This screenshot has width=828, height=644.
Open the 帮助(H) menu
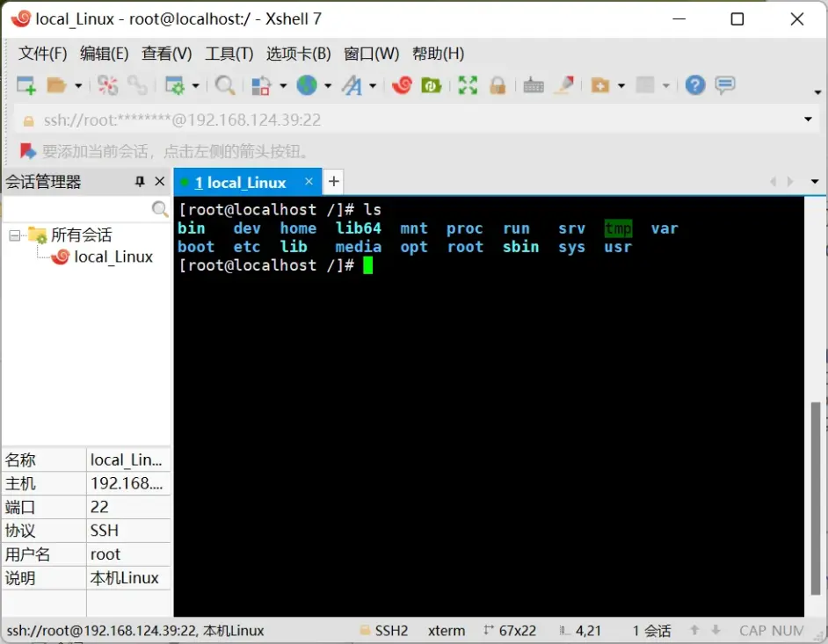438,54
